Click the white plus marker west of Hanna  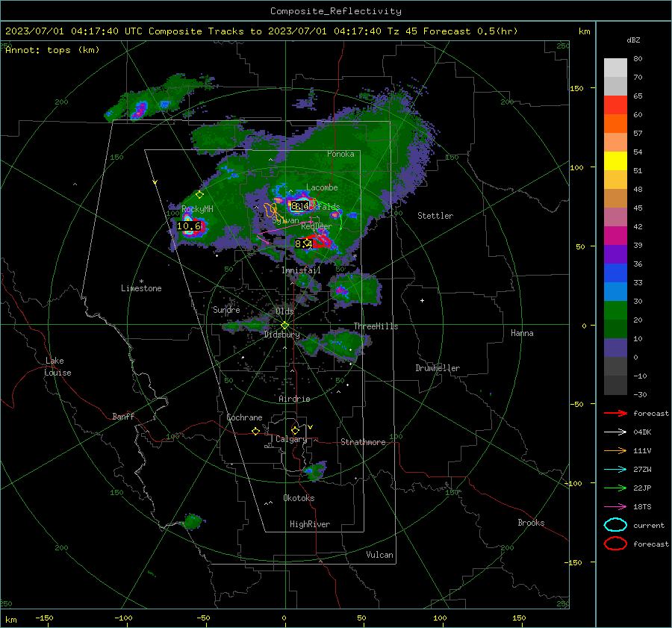422,300
